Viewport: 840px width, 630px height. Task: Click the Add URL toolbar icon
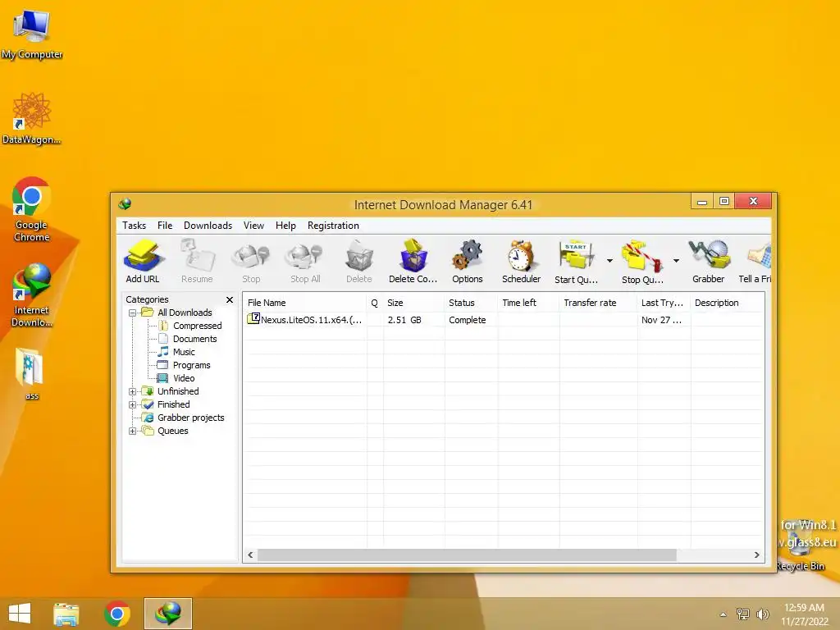pos(143,262)
